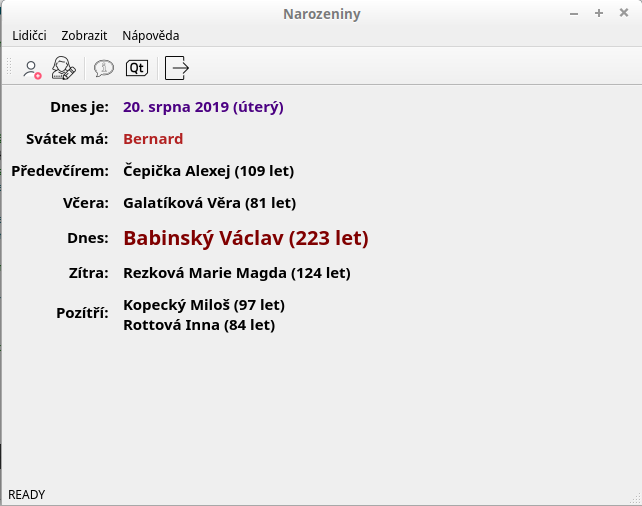Click today's Babinský Václav (223 let)

(x=246, y=238)
